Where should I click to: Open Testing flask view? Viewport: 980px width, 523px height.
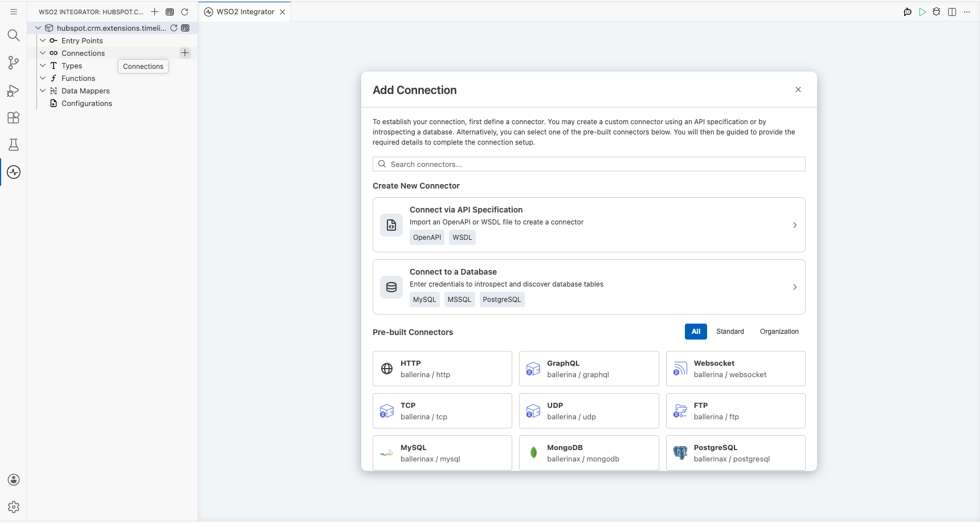coord(14,145)
